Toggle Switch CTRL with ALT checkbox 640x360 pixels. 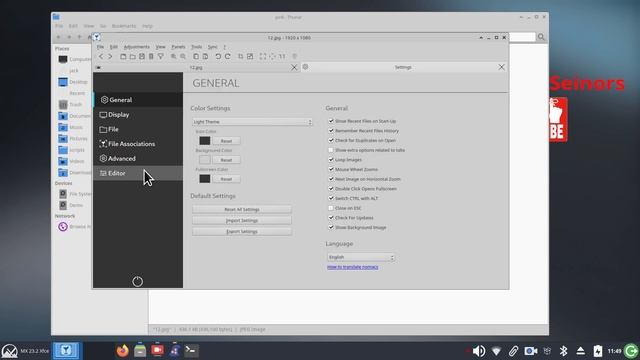coord(331,198)
